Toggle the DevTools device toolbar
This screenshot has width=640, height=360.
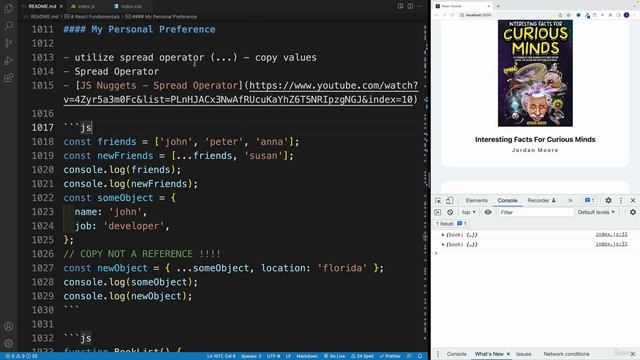(x=449, y=200)
